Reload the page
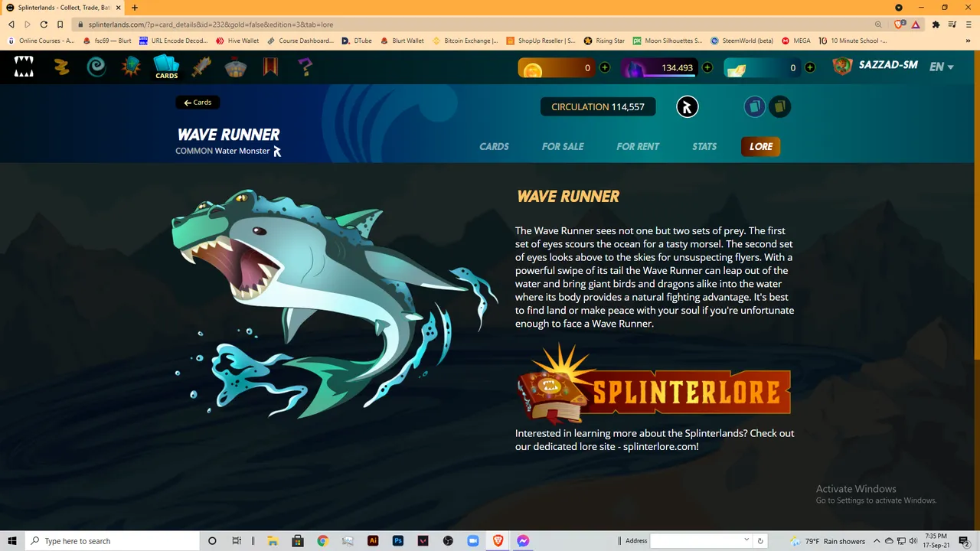Screen dimensions: 980x551 [44, 24]
